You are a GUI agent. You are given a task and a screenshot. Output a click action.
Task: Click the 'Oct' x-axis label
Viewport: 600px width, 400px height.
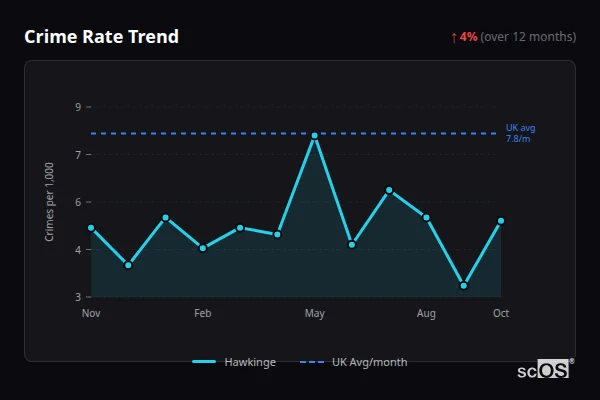(501, 313)
